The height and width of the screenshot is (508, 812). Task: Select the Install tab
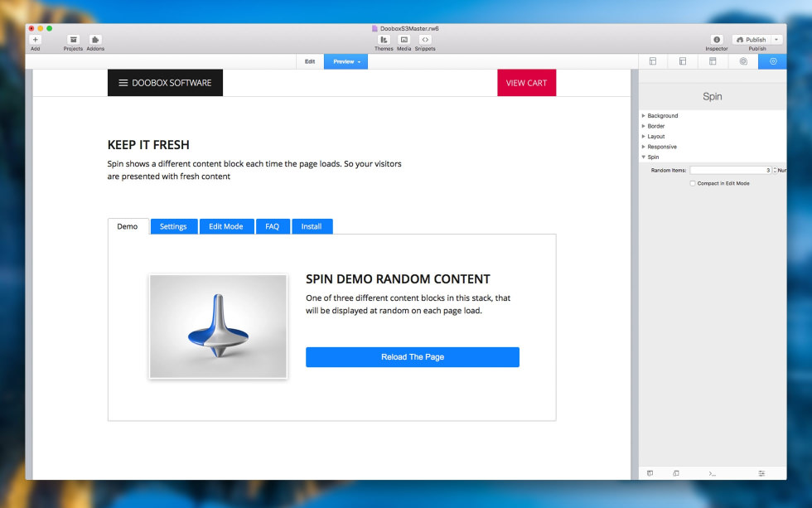pyautogui.click(x=312, y=227)
